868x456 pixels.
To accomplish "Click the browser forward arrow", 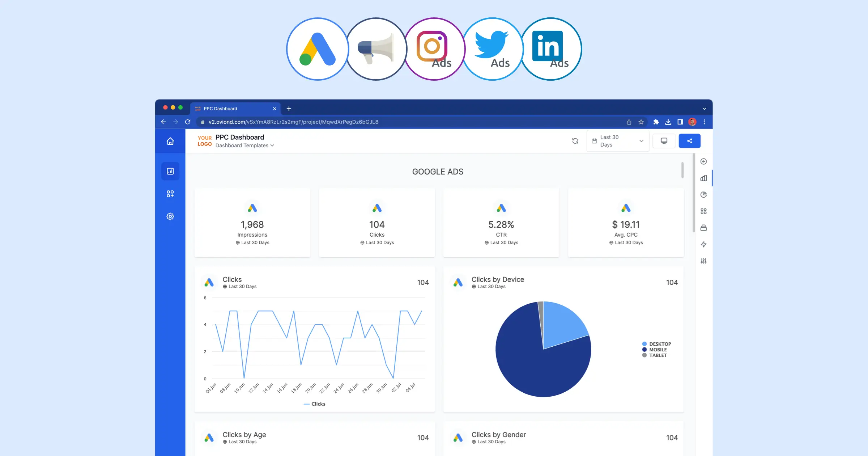I will (x=175, y=122).
